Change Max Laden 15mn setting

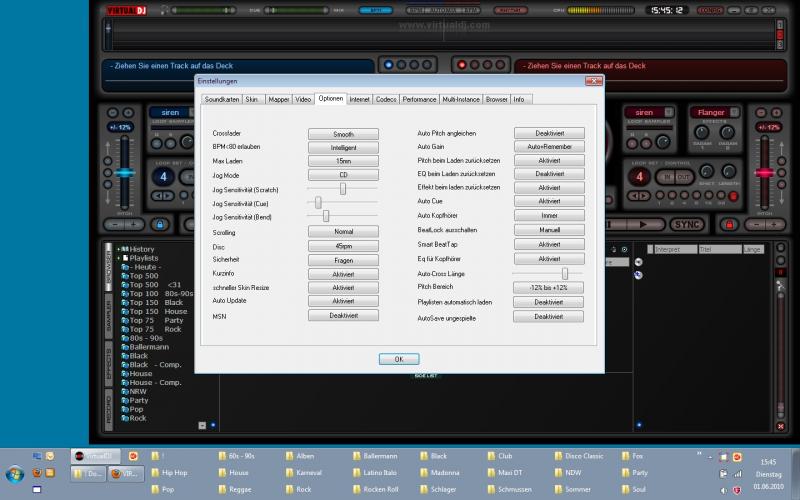(x=343, y=161)
